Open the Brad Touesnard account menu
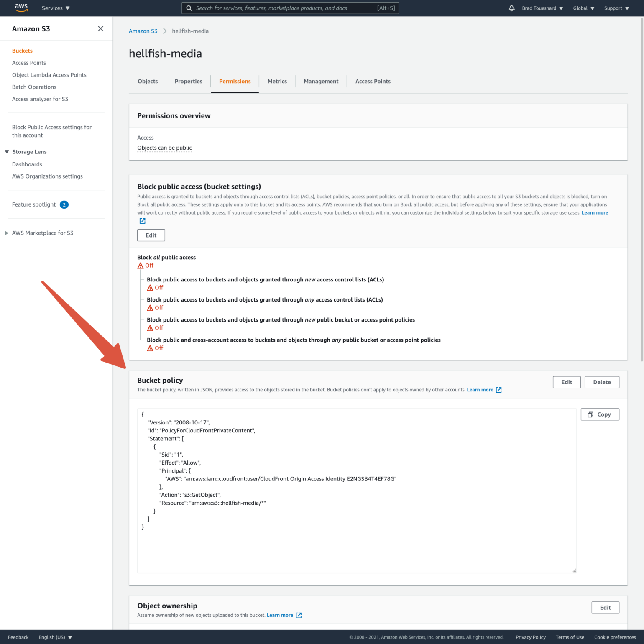The height and width of the screenshot is (644, 644). coord(542,8)
